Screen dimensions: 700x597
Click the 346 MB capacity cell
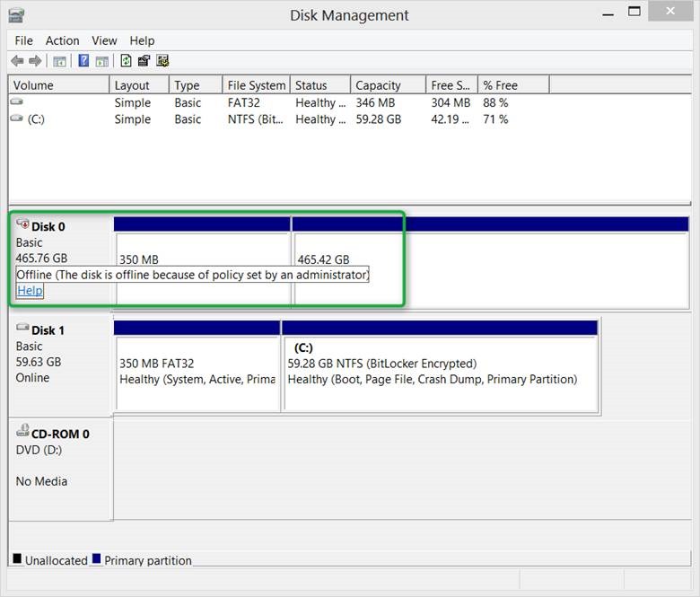(x=375, y=102)
